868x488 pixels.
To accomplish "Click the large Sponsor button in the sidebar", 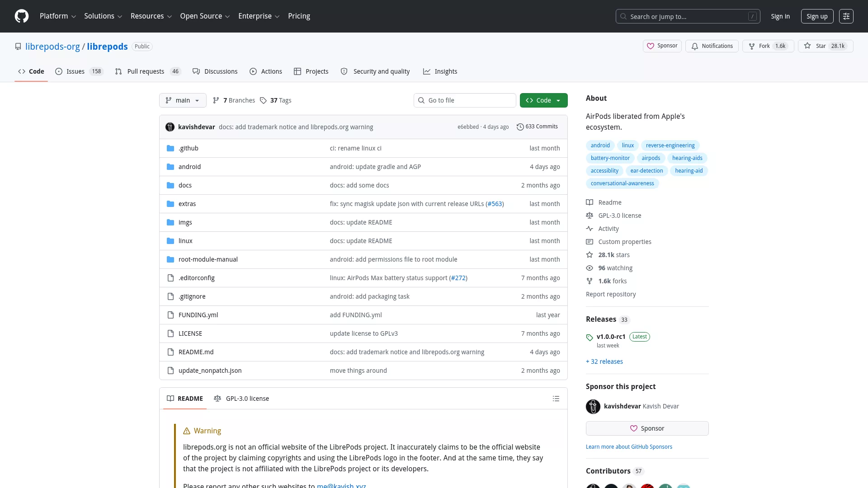I will [647, 428].
